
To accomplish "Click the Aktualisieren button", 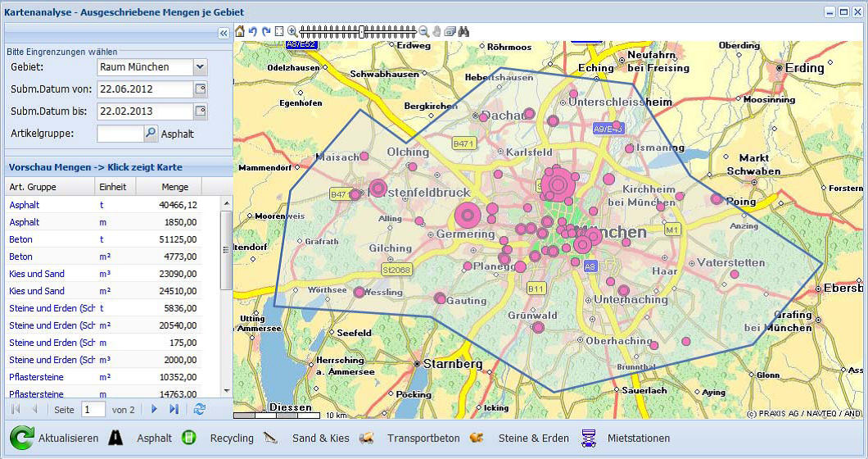I will [55, 438].
